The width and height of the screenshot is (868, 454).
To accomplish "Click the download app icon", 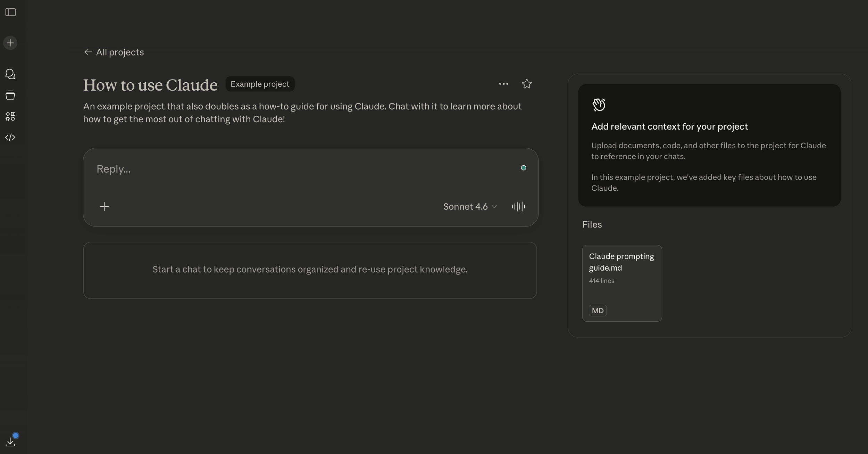I will (x=10, y=441).
